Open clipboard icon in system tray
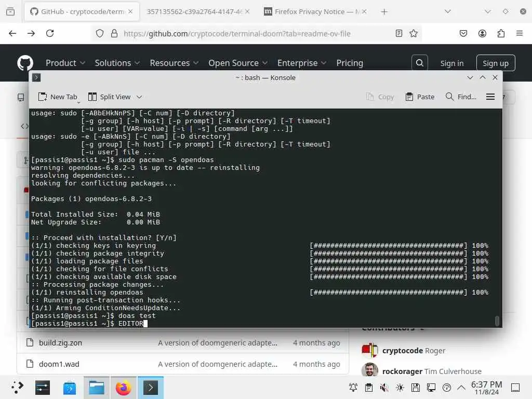Image resolution: width=532 pixels, height=399 pixels. [369, 388]
